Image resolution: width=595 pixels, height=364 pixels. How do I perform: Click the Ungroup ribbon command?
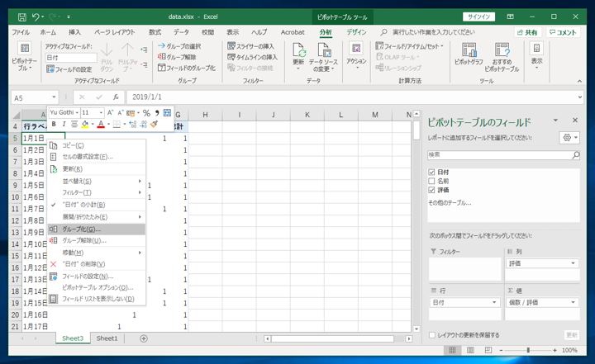coord(177,57)
